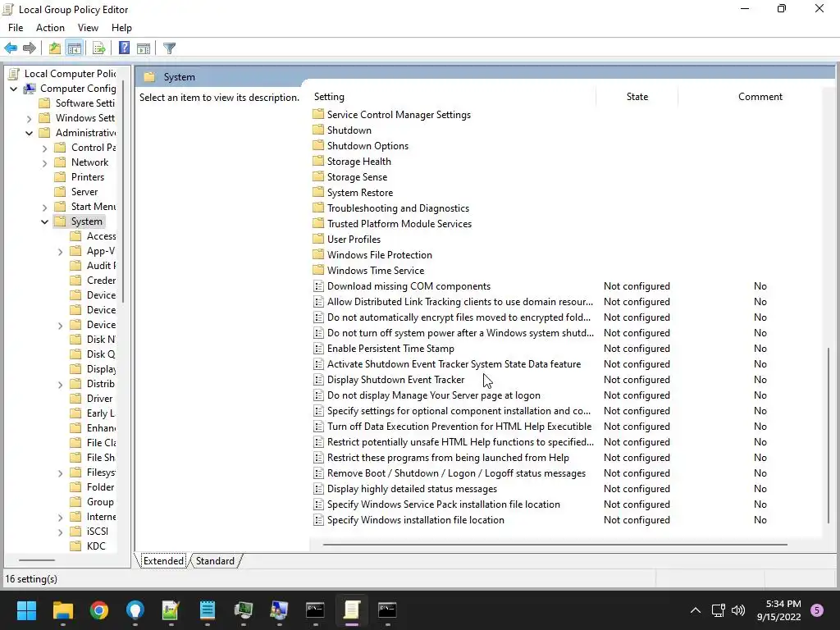Click Group Policy Editor taskbar icon

(x=351, y=610)
